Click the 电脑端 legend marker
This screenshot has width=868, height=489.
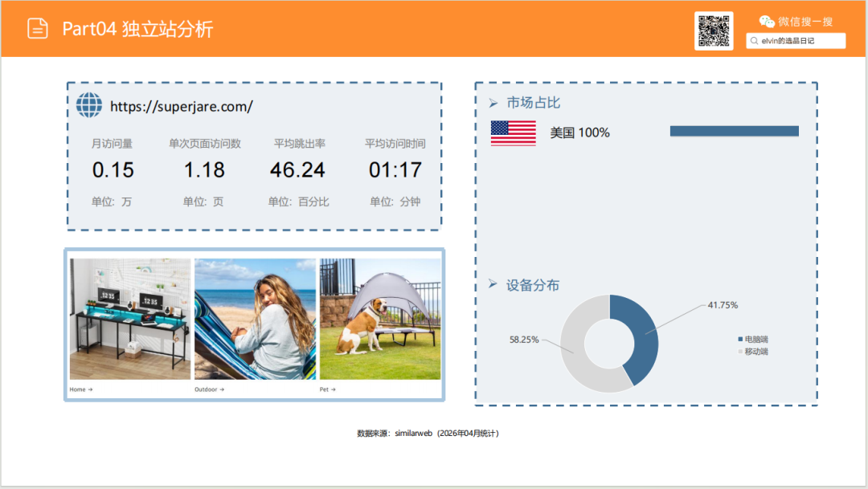tap(739, 340)
